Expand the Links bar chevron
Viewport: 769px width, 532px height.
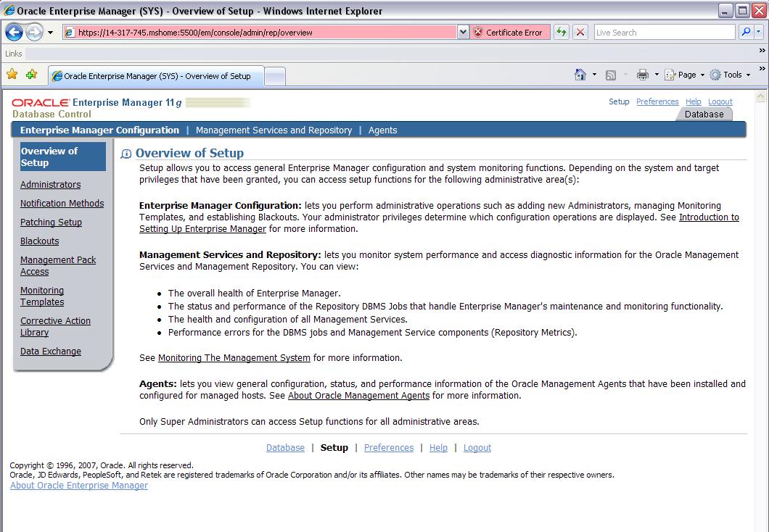pyautogui.click(x=762, y=50)
